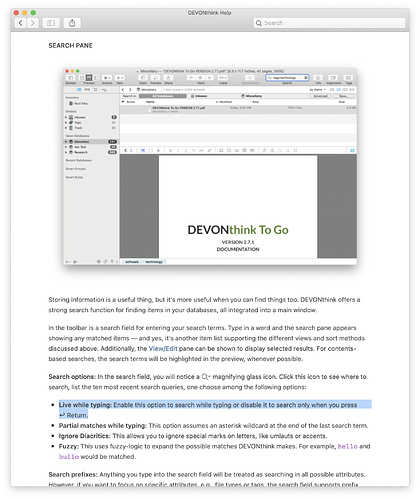Viewport: 420px width, 499px height.
Task: Focus the help Search field
Action: (329, 23)
